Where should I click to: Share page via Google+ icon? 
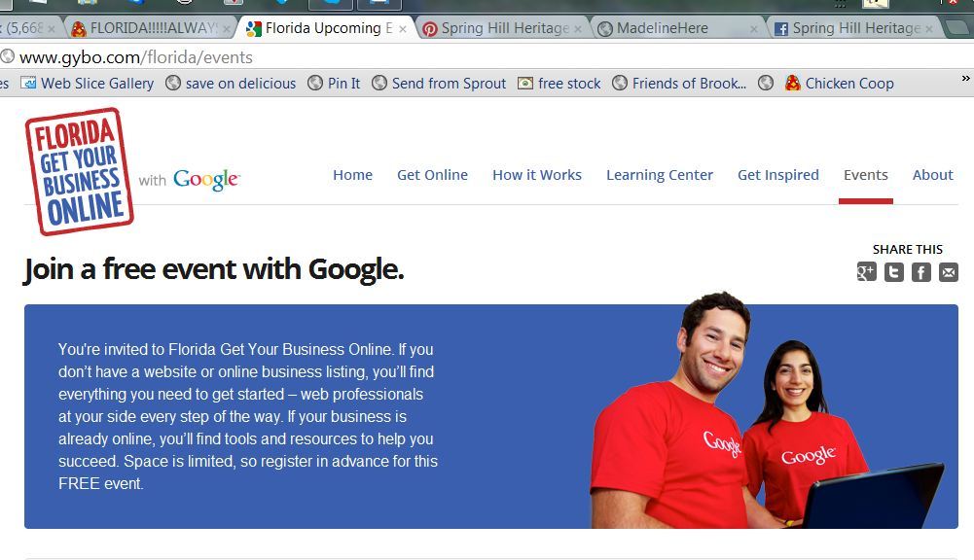(867, 272)
